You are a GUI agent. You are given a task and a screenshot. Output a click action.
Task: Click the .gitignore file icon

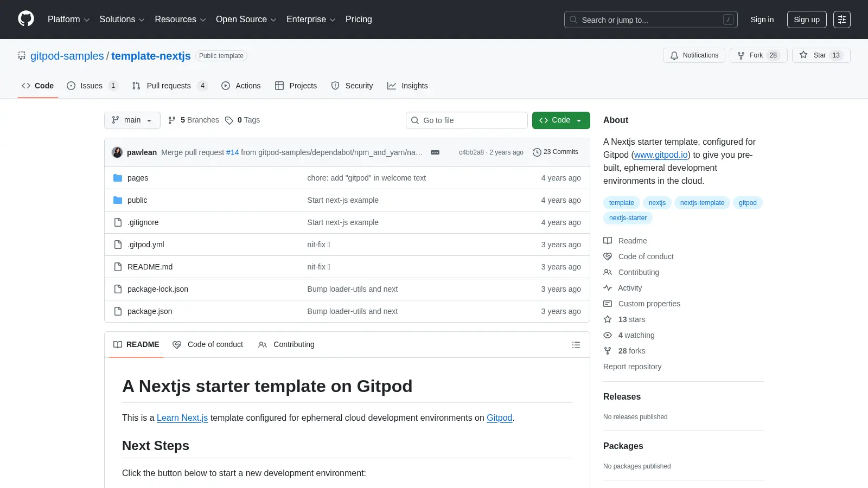pos(118,222)
